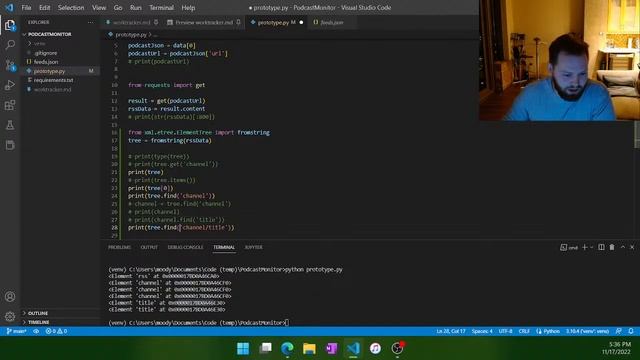Open File Explorer from taskbar

(309, 348)
